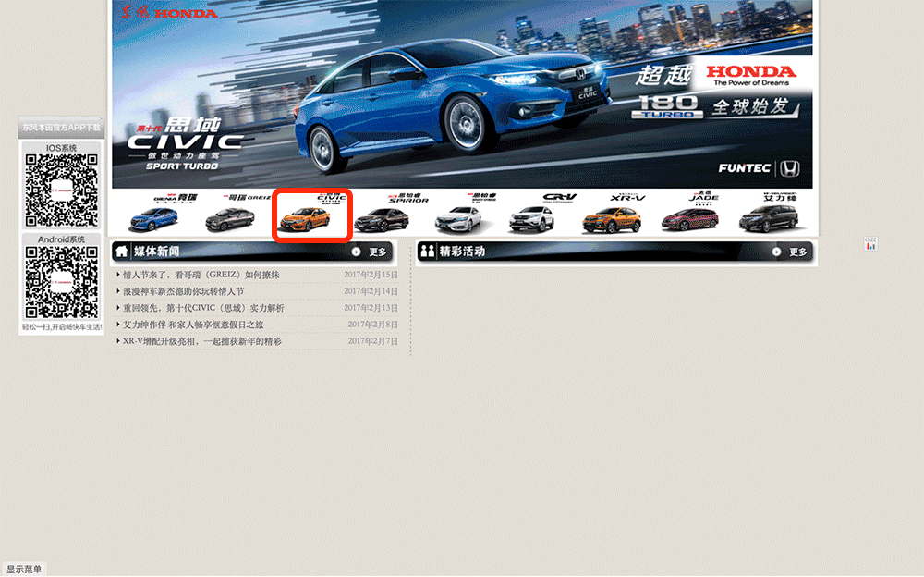Viewport: 924px width, 577px height.
Task: Click the date 2017年2月8日
Action: pos(372,325)
